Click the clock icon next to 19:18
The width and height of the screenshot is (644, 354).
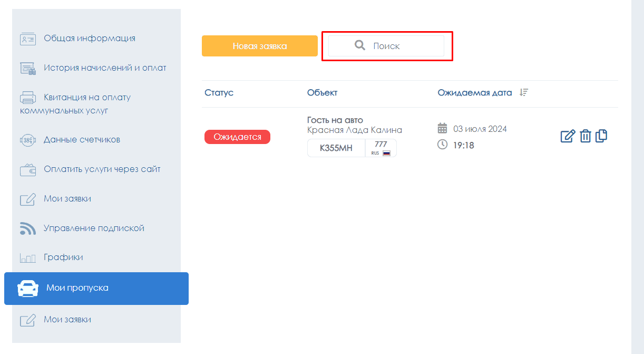[443, 145]
